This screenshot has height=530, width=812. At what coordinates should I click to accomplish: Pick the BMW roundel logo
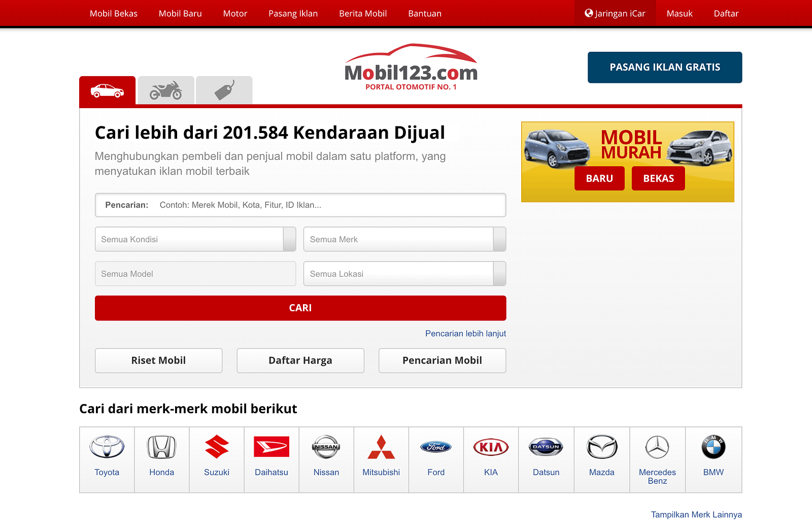(x=714, y=447)
